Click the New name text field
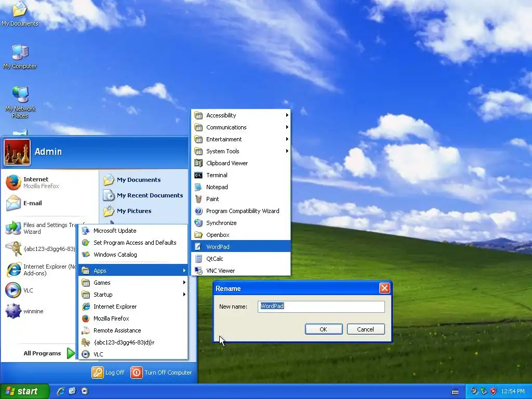The width and height of the screenshot is (532, 399). [x=321, y=307]
